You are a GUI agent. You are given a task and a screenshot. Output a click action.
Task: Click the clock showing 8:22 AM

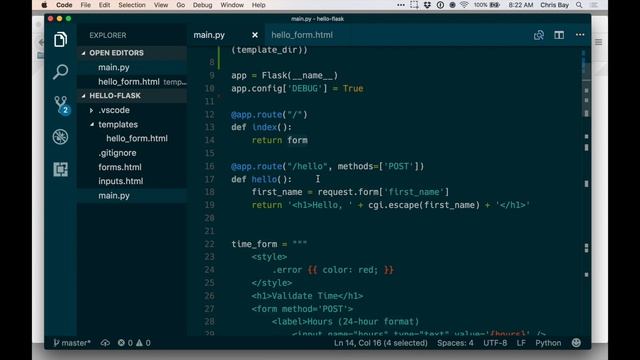521,5
